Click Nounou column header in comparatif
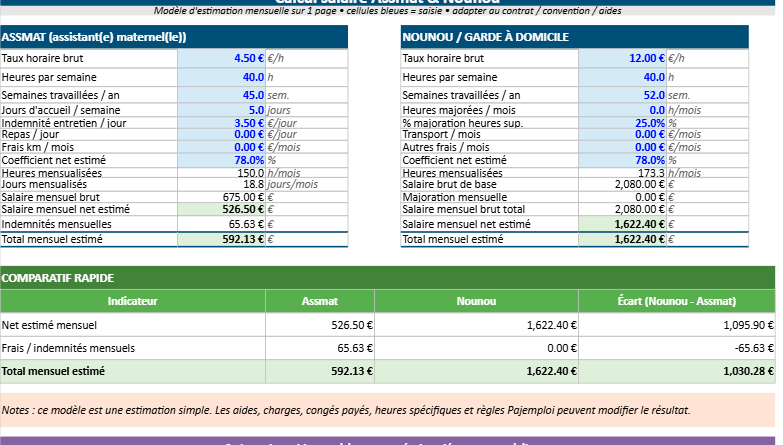 pyautogui.click(x=476, y=301)
